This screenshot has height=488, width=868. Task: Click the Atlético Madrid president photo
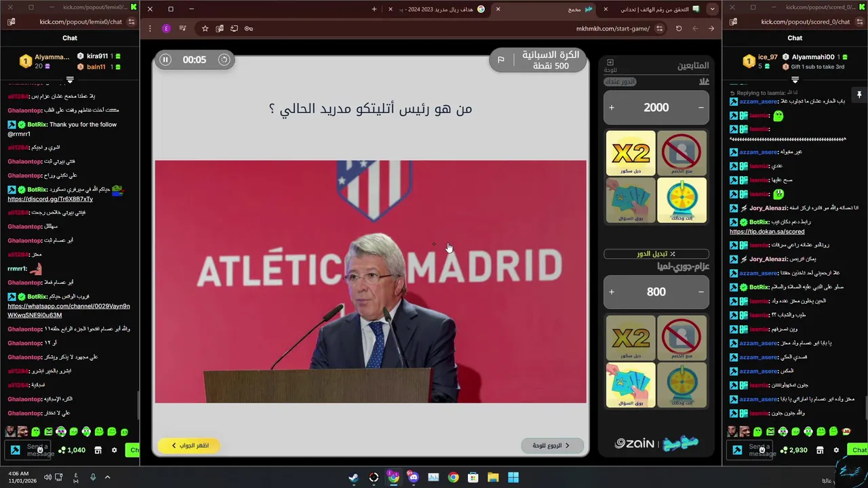tap(370, 281)
